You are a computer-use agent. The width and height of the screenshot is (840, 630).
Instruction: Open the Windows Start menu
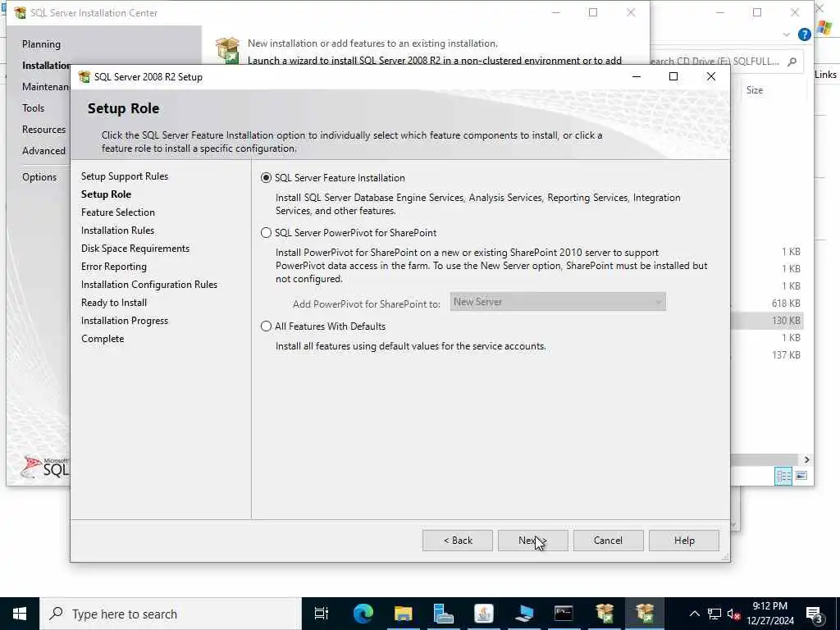tap(20, 614)
